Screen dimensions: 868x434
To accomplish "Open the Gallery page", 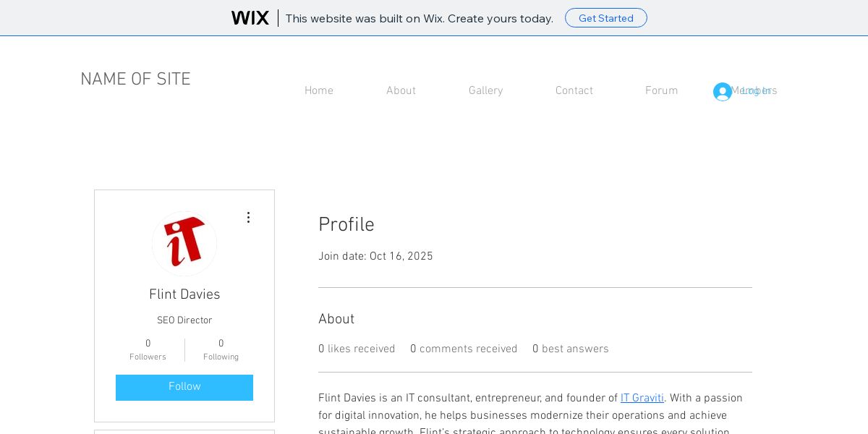I will click(485, 91).
